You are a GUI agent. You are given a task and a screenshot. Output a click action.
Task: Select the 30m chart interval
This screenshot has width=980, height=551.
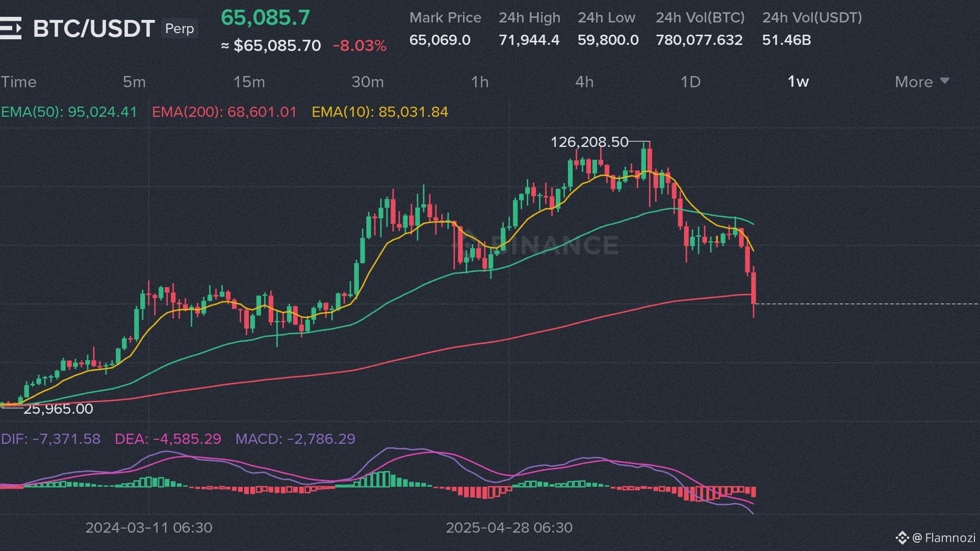pos(367,82)
